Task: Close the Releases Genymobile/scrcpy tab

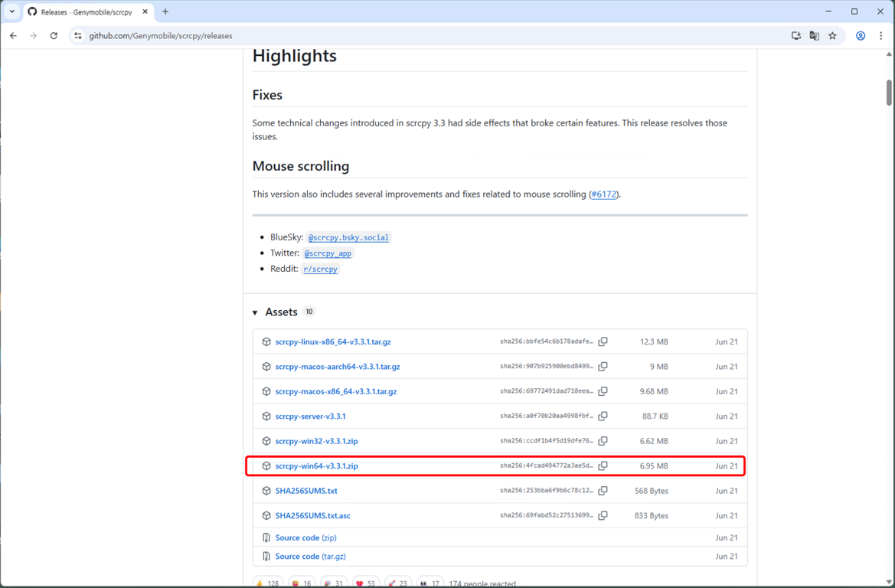Action: click(x=145, y=11)
